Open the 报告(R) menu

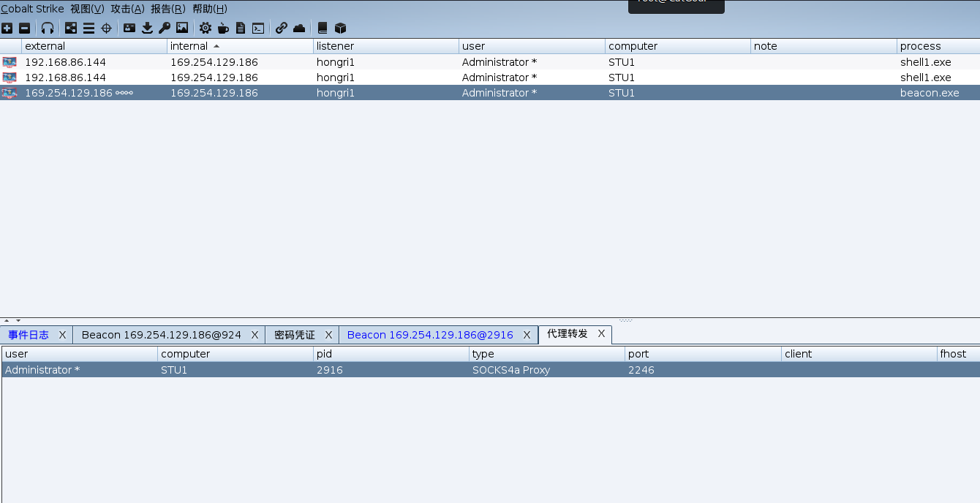(x=167, y=9)
